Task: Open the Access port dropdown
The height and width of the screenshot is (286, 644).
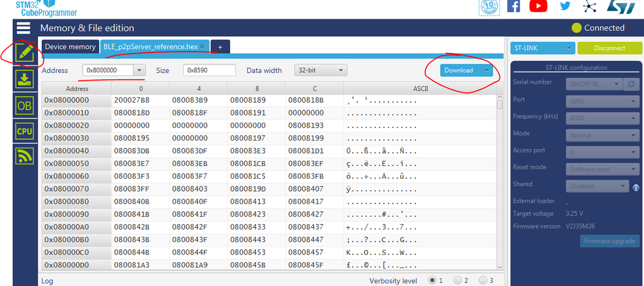Action: [603, 152]
